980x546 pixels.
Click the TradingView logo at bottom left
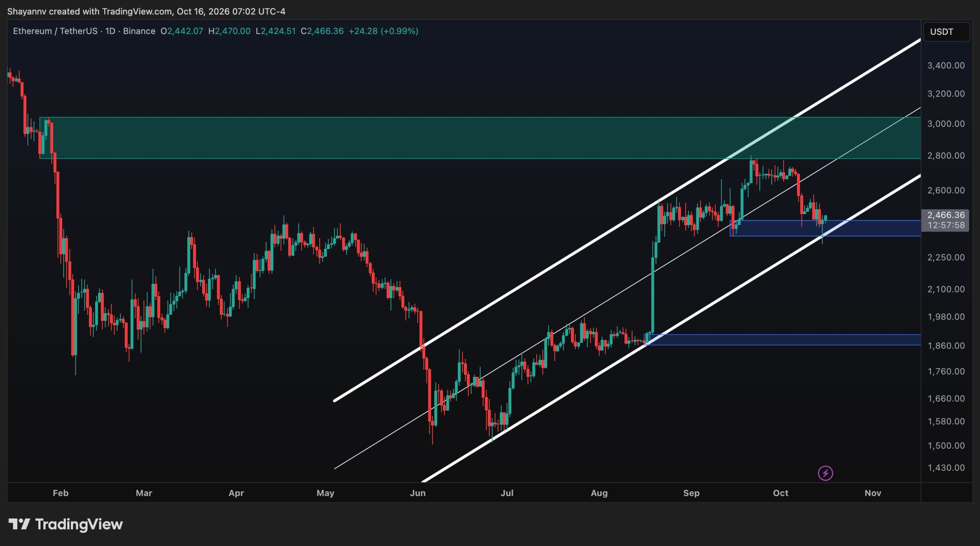point(65,524)
